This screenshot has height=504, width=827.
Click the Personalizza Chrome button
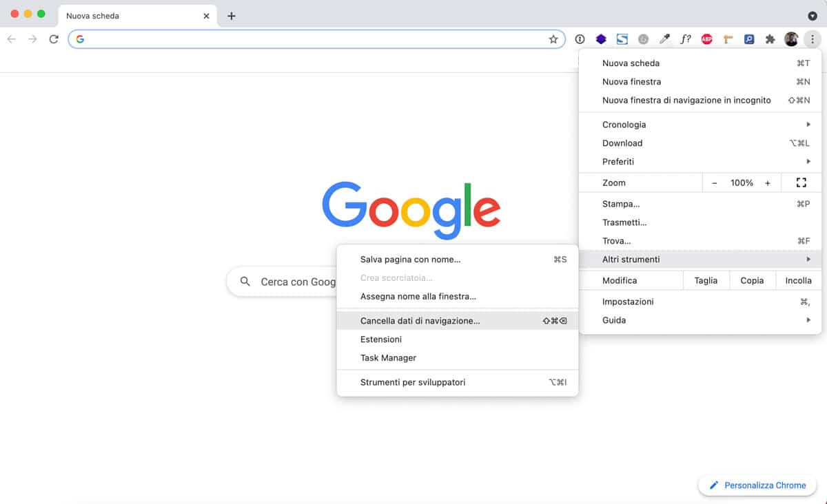(x=757, y=485)
